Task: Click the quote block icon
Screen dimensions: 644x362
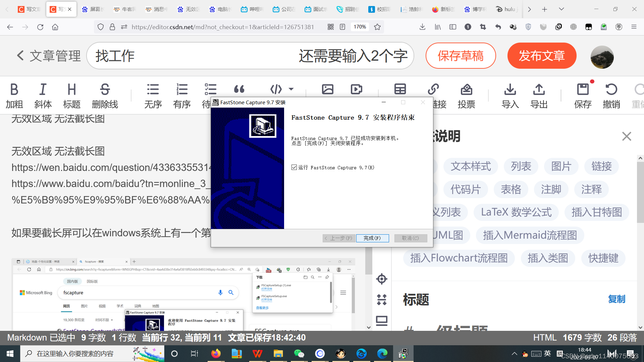Action: pos(239,89)
